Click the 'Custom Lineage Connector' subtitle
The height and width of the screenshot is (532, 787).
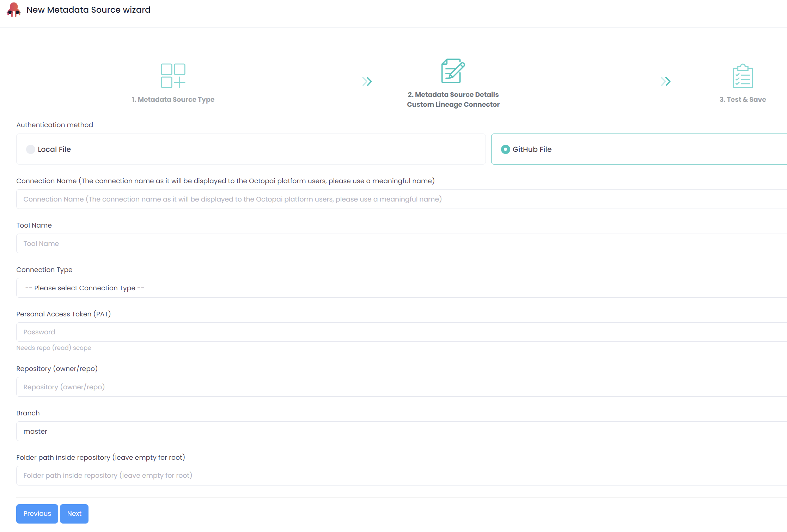coord(453,104)
